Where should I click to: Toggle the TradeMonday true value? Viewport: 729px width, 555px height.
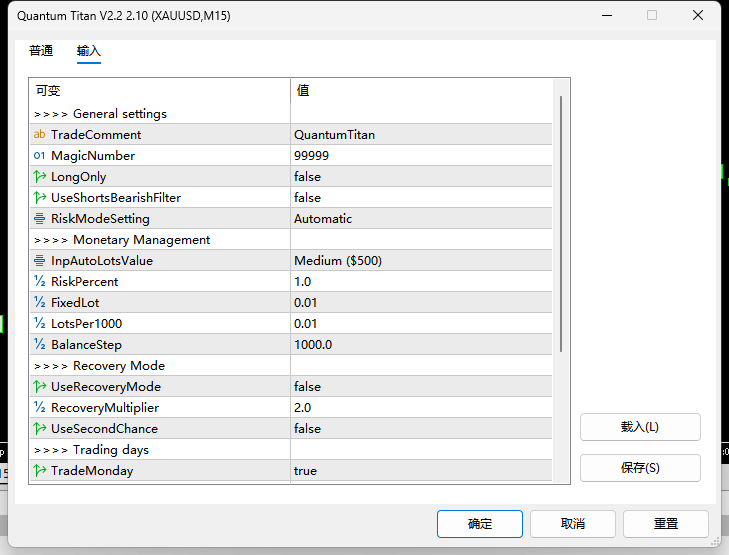click(421, 470)
